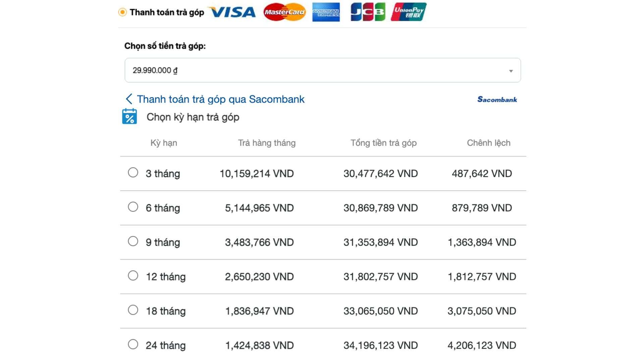Click the MasterCard logo

(284, 12)
